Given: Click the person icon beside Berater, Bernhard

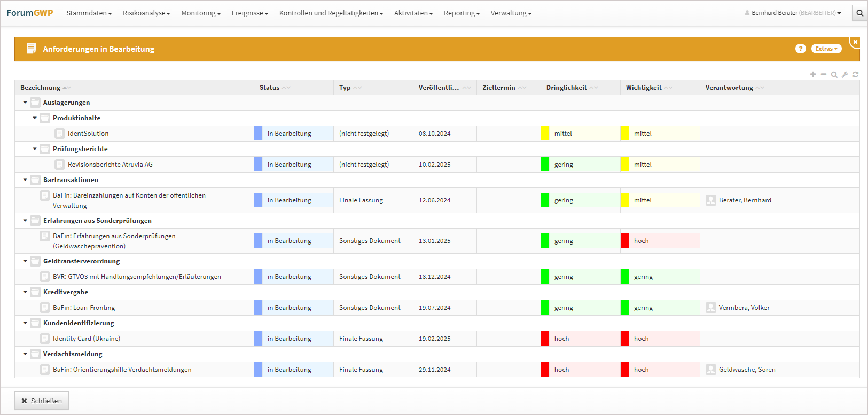Looking at the screenshot, I should pos(710,200).
